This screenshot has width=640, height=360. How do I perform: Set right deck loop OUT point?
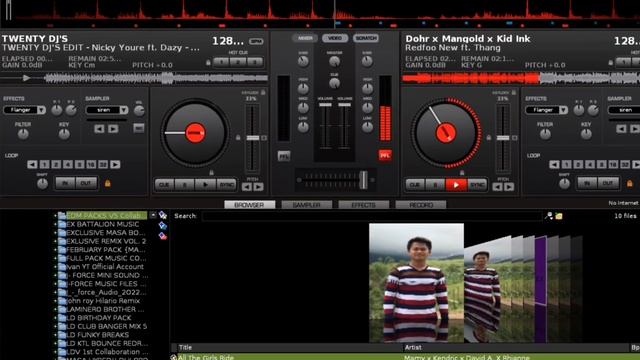click(608, 183)
